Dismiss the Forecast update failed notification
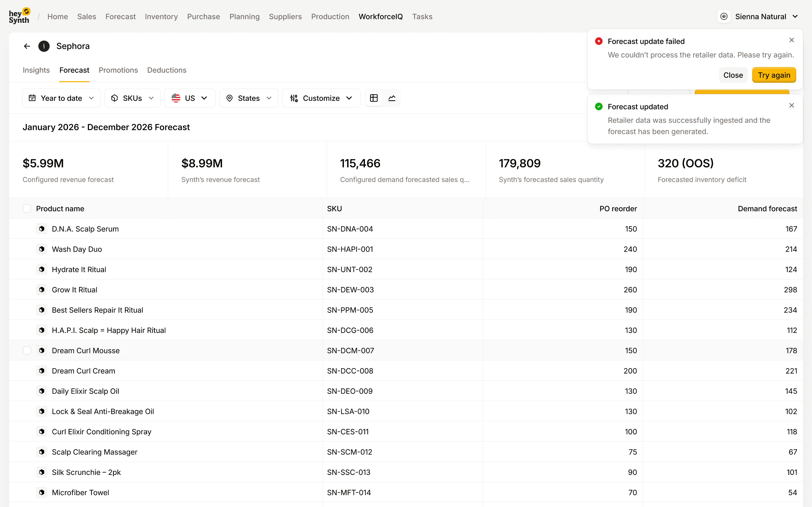This screenshot has width=812, height=507. (791, 40)
